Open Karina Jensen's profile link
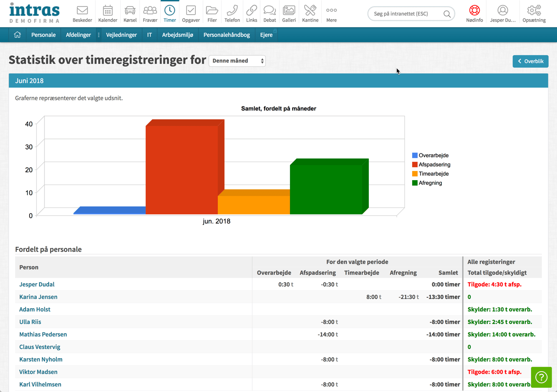The width and height of the screenshot is (557, 392). [38, 297]
